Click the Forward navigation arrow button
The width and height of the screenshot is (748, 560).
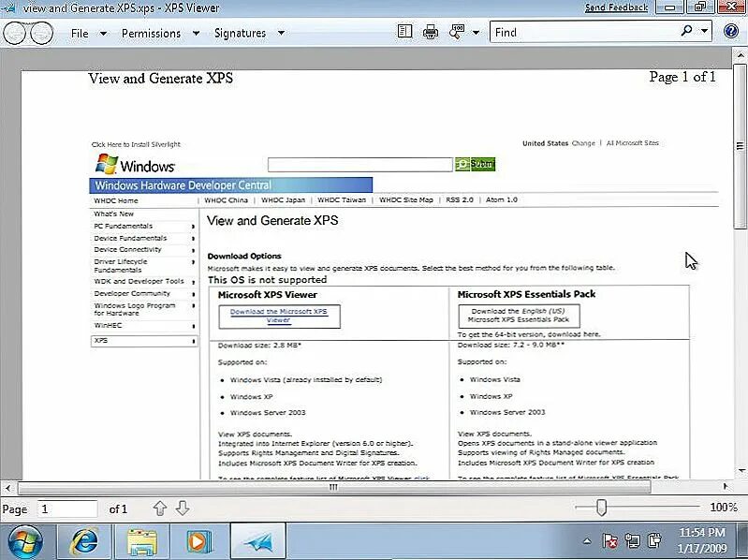(x=41, y=33)
